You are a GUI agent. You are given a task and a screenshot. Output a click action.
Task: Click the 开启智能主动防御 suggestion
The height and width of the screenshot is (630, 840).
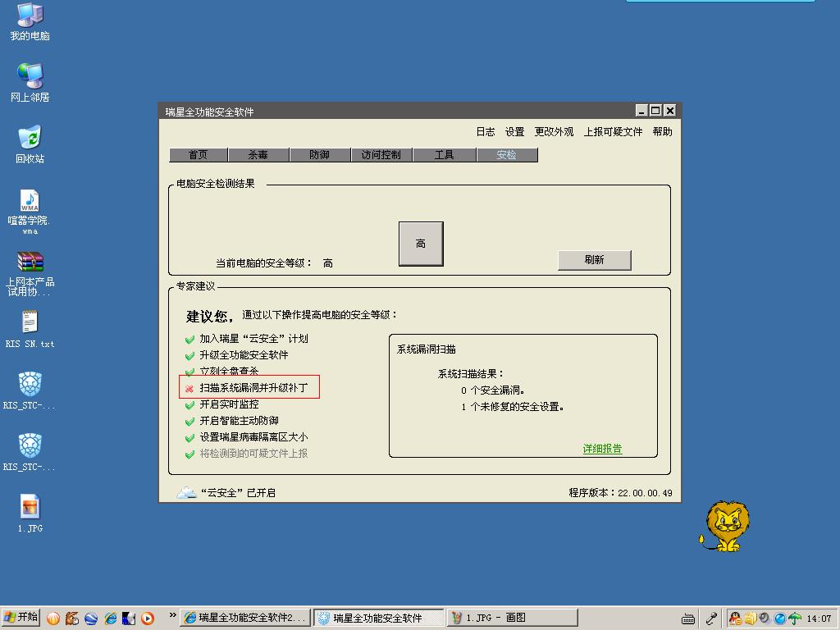pyautogui.click(x=239, y=421)
